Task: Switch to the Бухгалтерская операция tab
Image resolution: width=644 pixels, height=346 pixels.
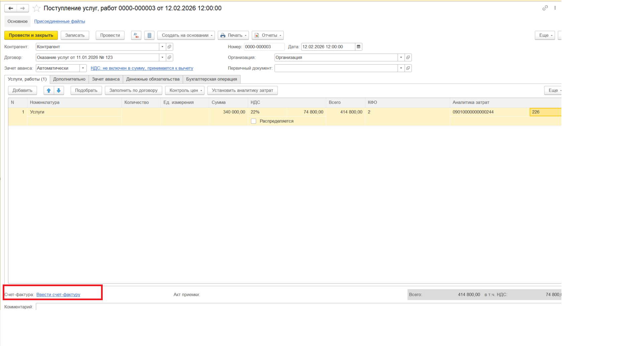Action: (211, 79)
